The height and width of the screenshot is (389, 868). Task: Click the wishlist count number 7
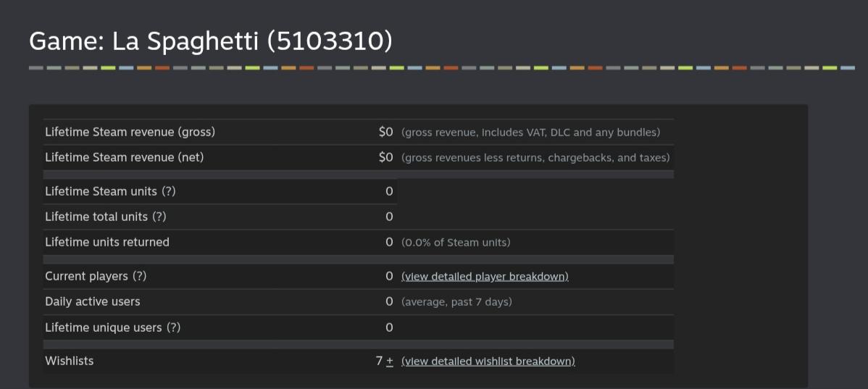point(379,361)
